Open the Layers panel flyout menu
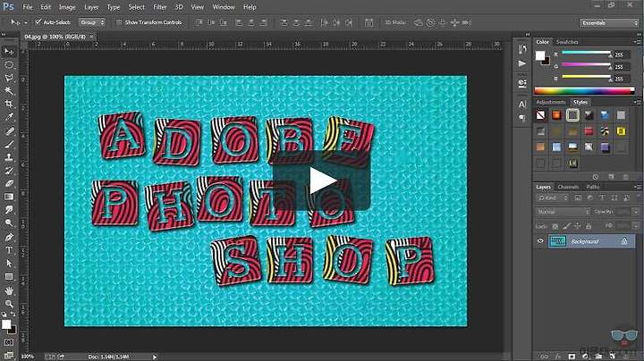Screen dimensions: 644x361 point(637,187)
